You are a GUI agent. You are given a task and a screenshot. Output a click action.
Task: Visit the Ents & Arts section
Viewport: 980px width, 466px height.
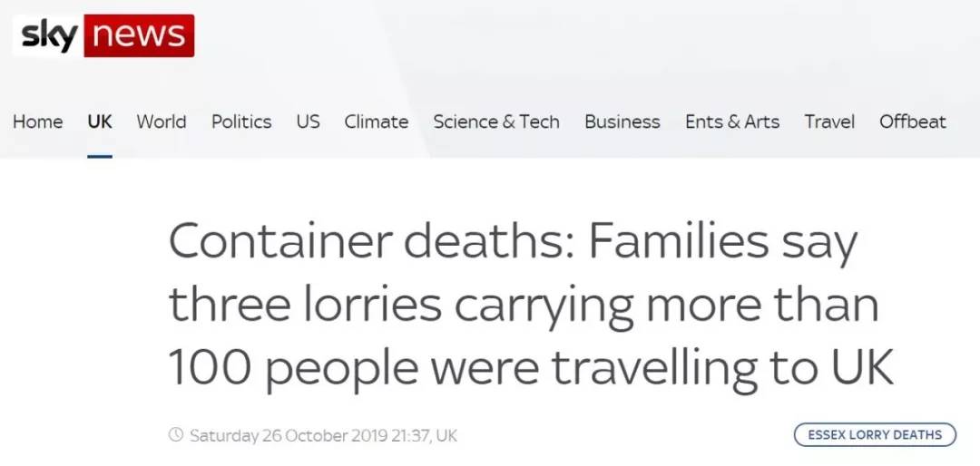click(x=732, y=121)
